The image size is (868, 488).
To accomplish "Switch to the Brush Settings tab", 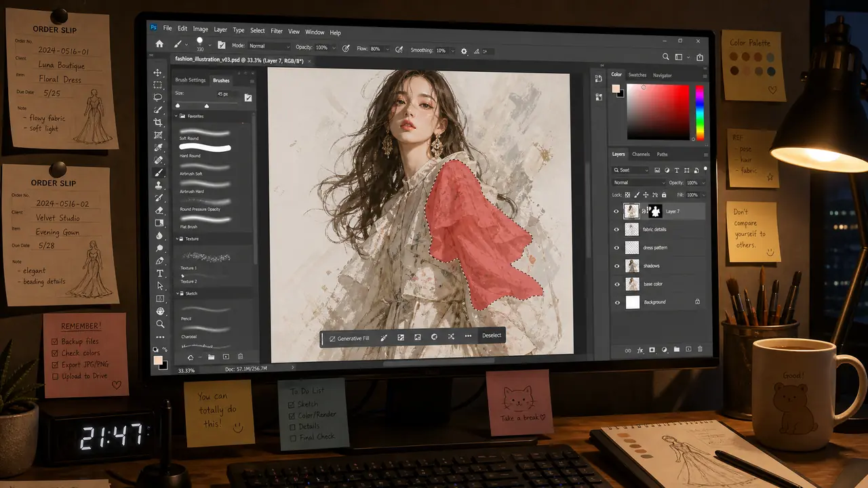I will click(191, 80).
